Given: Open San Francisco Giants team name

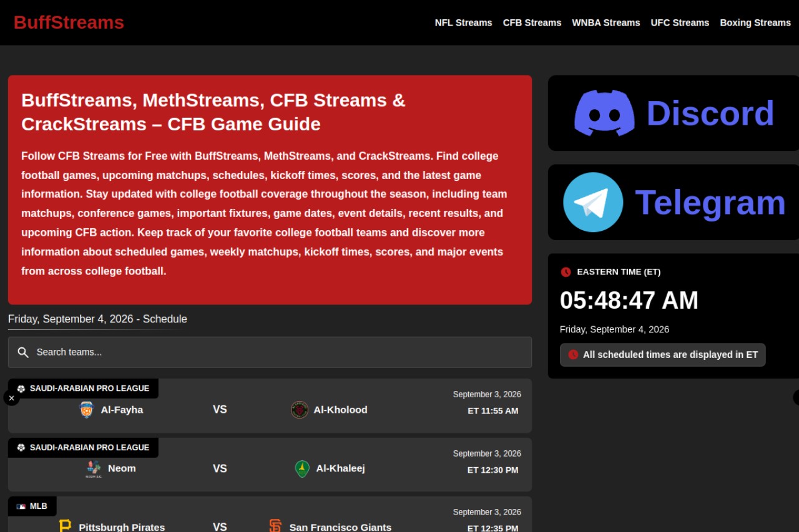Looking at the screenshot, I should coord(340,527).
